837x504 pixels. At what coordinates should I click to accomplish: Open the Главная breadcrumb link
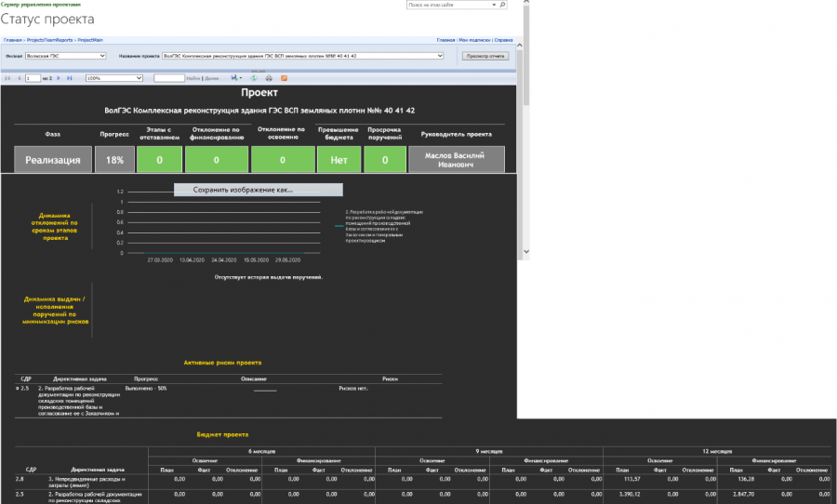click(x=13, y=40)
